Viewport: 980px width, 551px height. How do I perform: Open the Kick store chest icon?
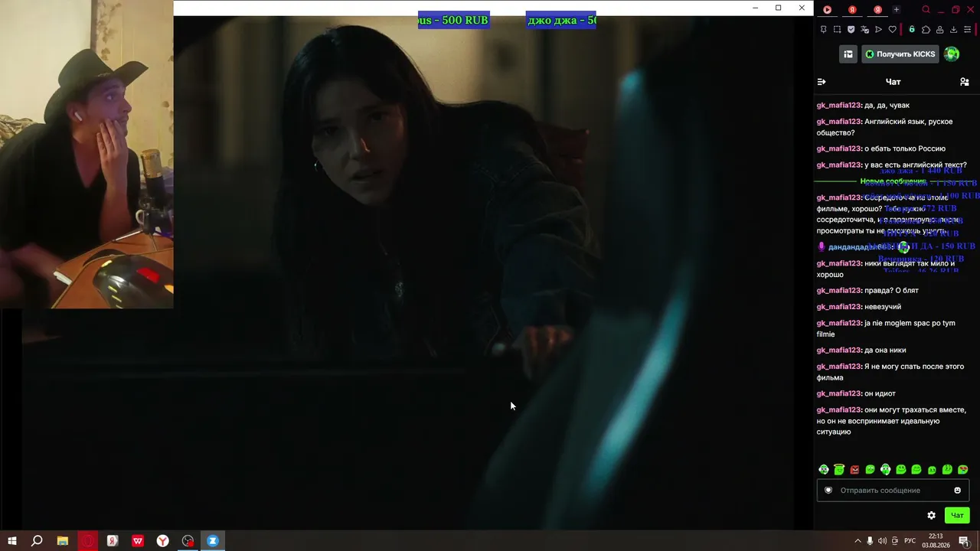848,54
